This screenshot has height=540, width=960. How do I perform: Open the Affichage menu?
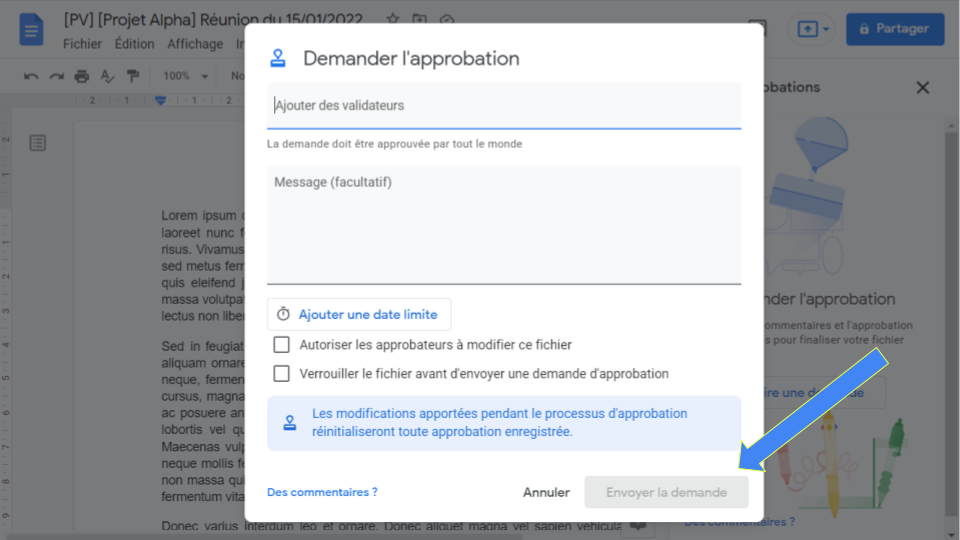pyautogui.click(x=195, y=44)
